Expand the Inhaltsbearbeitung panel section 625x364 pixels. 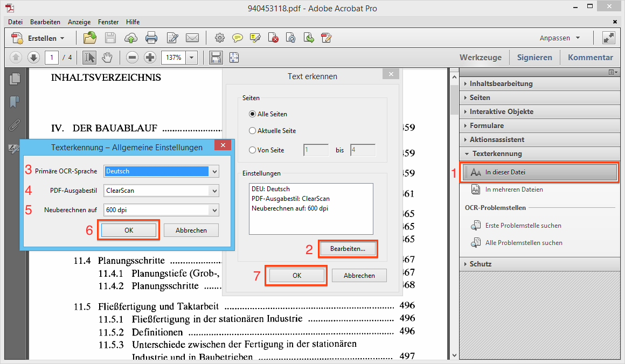(x=501, y=83)
